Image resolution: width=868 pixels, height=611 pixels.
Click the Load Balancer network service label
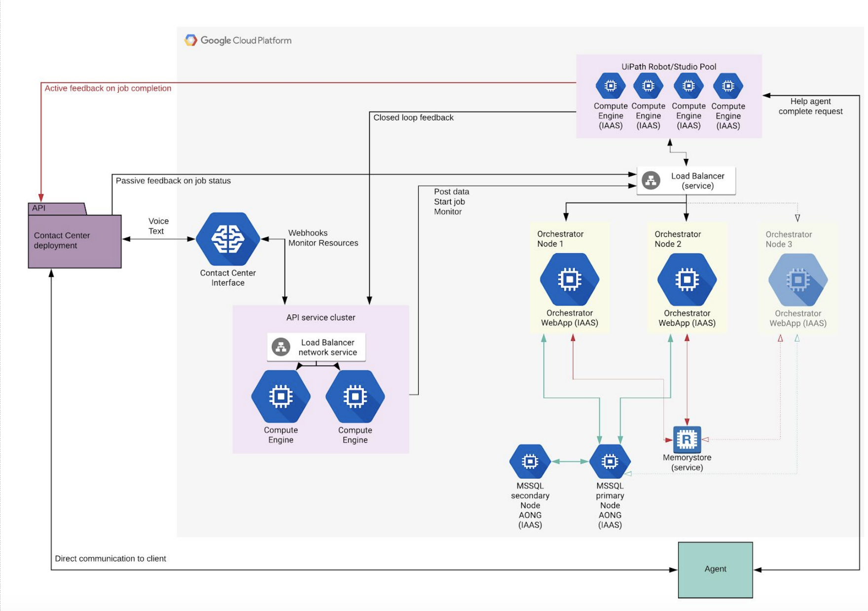coord(327,347)
